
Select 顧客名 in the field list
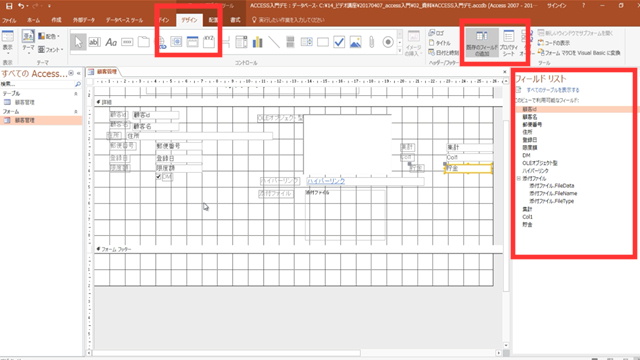(530, 117)
